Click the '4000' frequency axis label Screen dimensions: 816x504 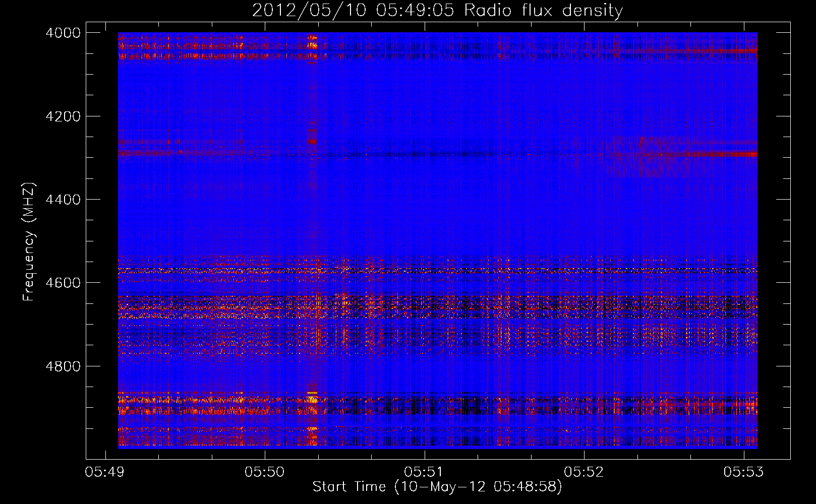[63, 33]
